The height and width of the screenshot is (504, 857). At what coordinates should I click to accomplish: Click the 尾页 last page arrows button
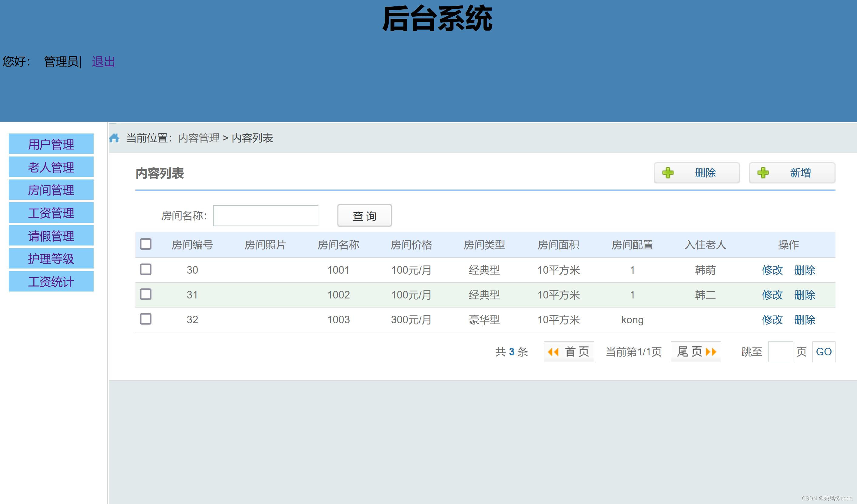[696, 352]
